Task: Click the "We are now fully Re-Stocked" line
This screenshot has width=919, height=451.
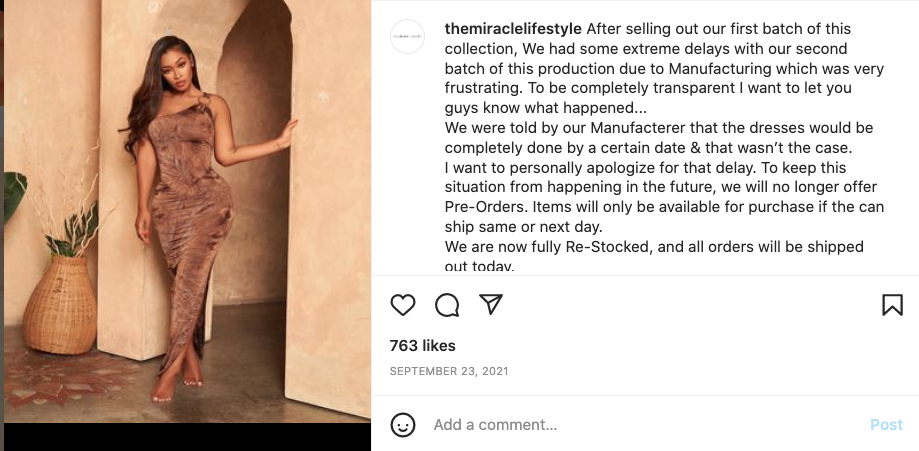Action: (x=654, y=246)
